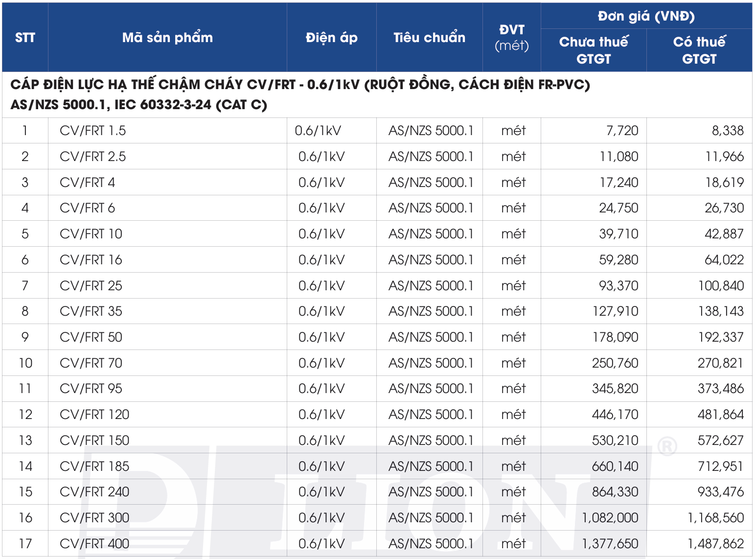
Task: Select the ĐVT (mét) column header
Action: pyautogui.click(x=511, y=38)
